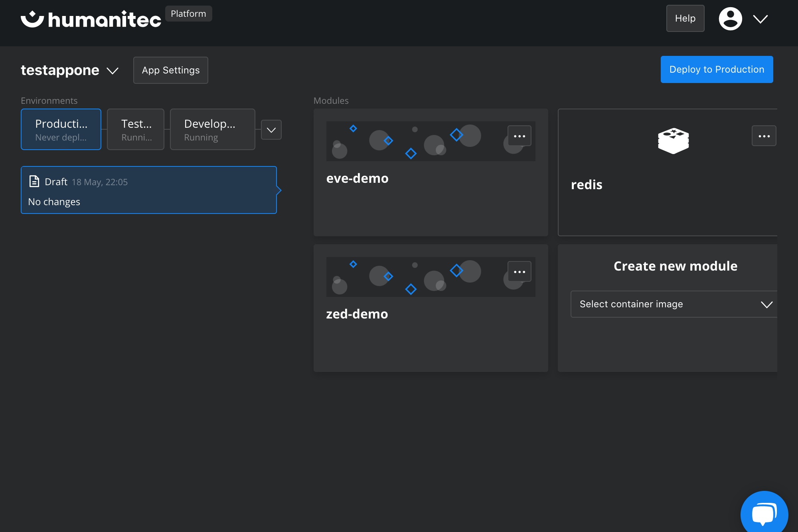Open the zed-demo module name
Viewport: 798px width, 532px height.
pos(357,314)
